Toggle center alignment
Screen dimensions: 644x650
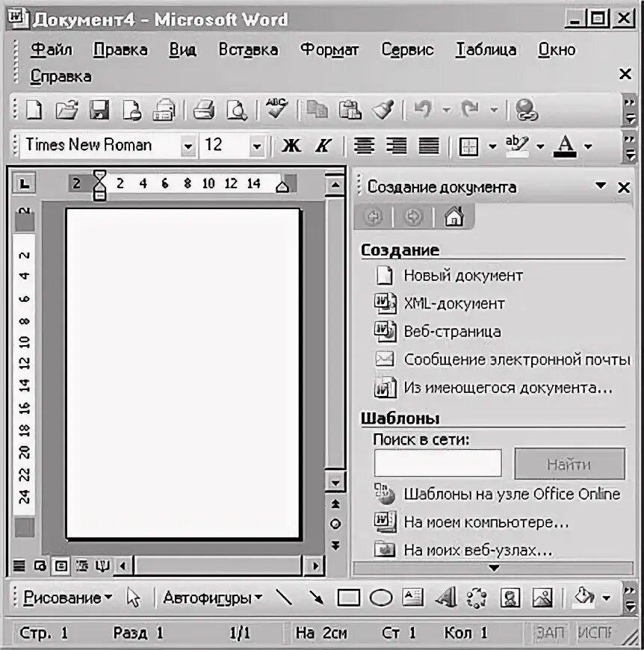point(364,146)
